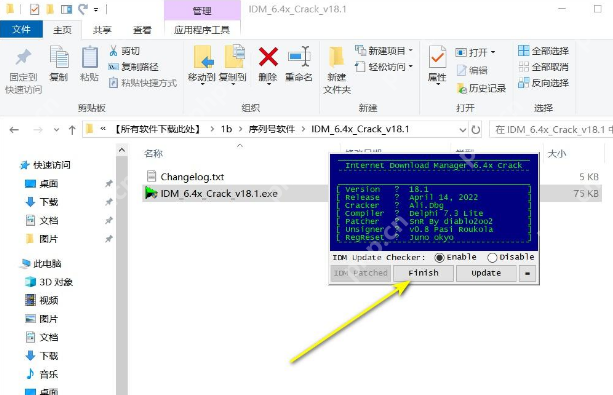Click Copy path (复制路径)

[x=134, y=67]
